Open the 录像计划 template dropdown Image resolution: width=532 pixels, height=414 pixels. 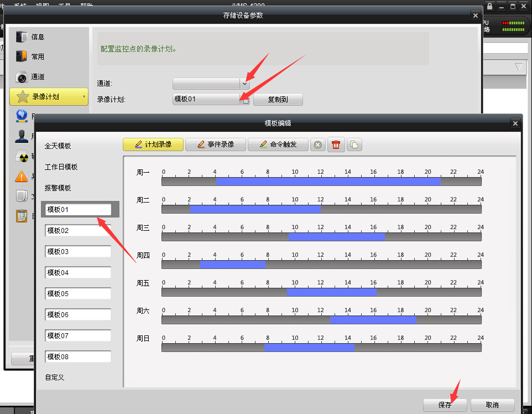click(244, 100)
